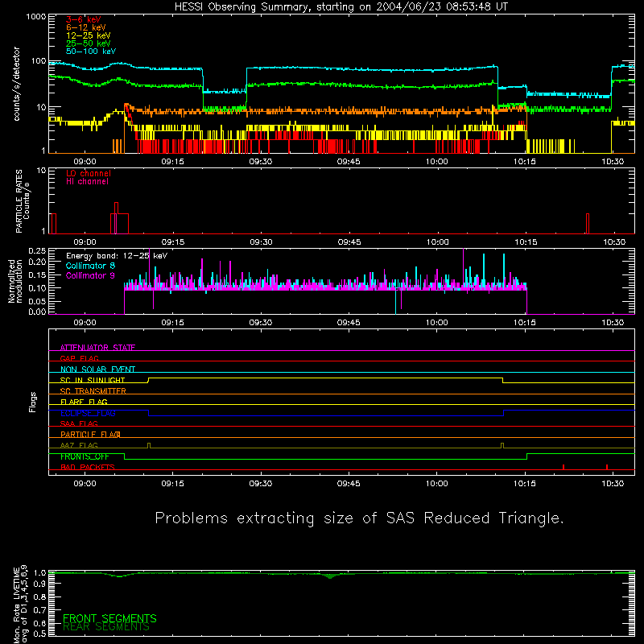Click the SC TRANSMITTER flag label
This screenshot has height=644, width=644.
click(x=93, y=391)
